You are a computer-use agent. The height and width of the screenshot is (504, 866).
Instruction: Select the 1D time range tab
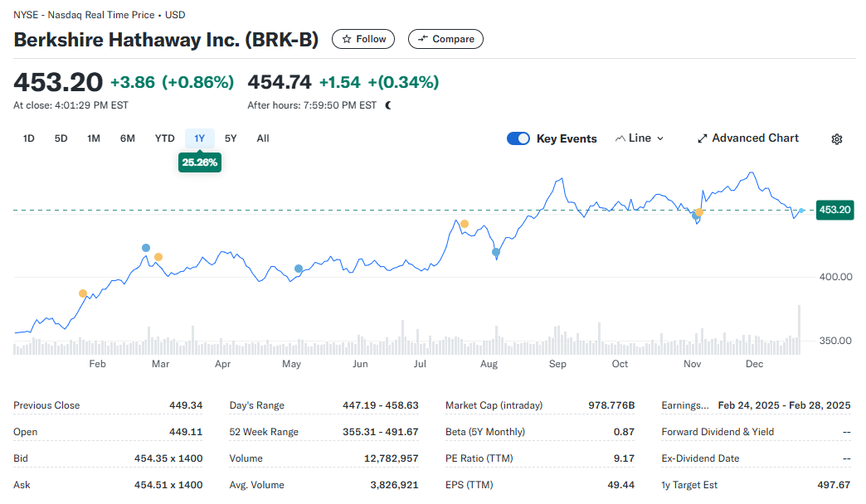click(29, 138)
